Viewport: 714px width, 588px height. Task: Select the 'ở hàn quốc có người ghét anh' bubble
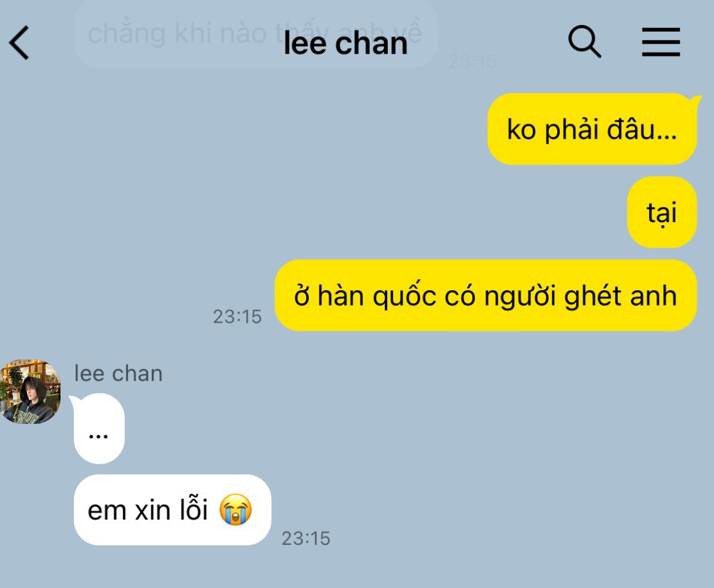coord(486,295)
